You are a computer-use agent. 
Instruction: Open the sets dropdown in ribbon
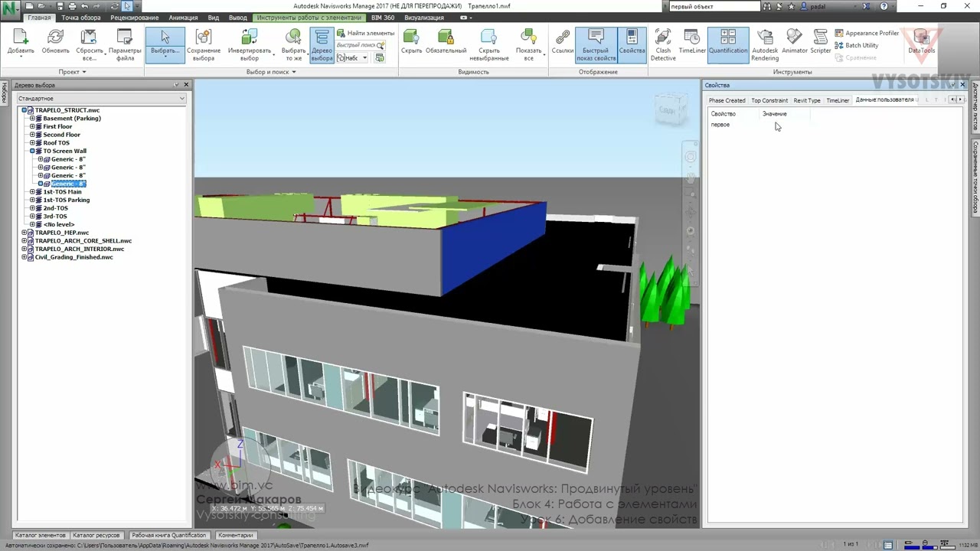coord(353,58)
